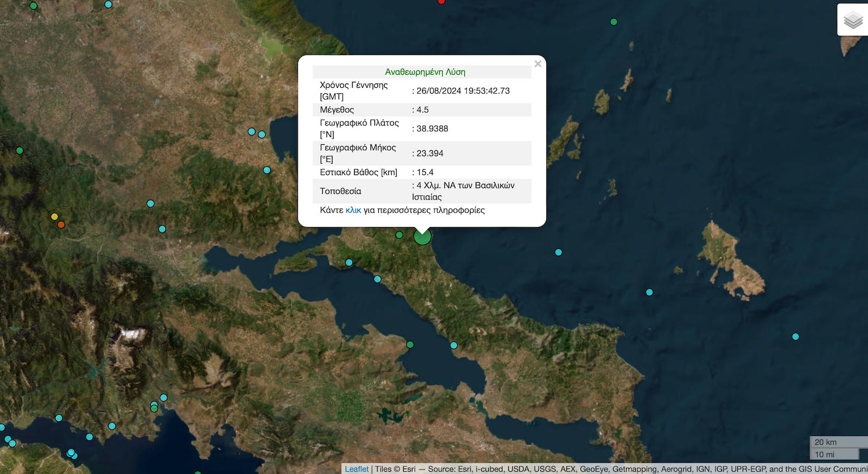The height and width of the screenshot is (474, 868).
Task: Open the Leaflet attribution link
Action: click(x=356, y=469)
